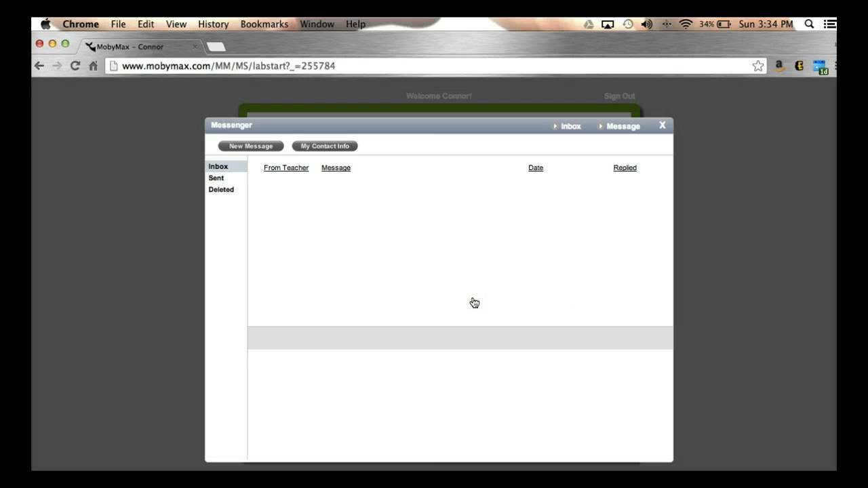The width and height of the screenshot is (868, 488).
Task: Select the MobyMax – Connor tab
Action: (140, 47)
